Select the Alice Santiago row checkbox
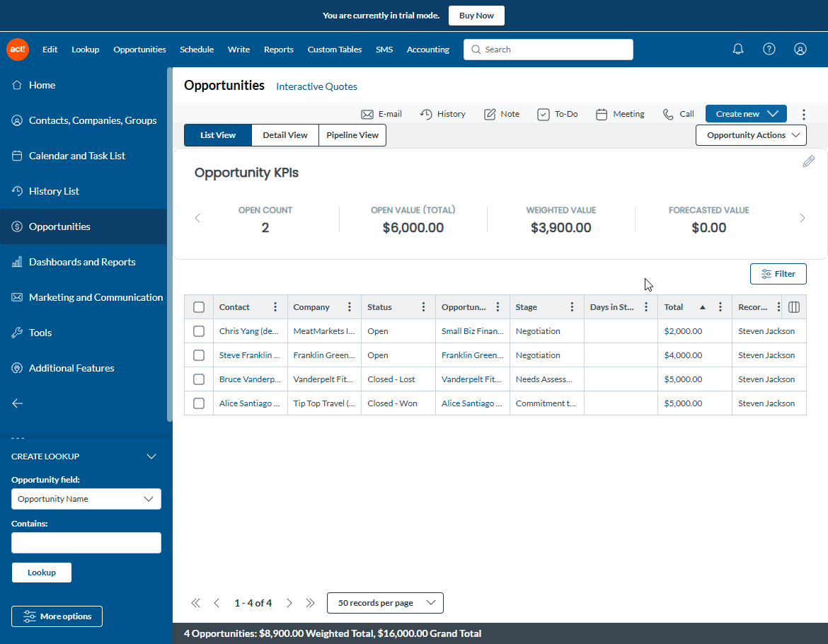 [199, 403]
